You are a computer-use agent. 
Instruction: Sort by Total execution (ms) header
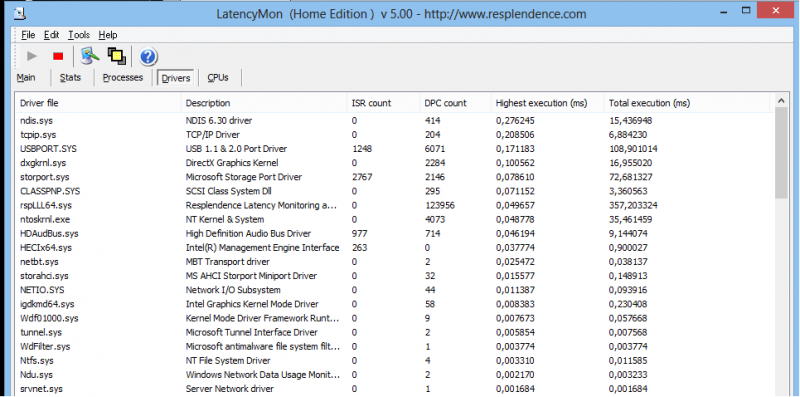(x=686, y=103)
